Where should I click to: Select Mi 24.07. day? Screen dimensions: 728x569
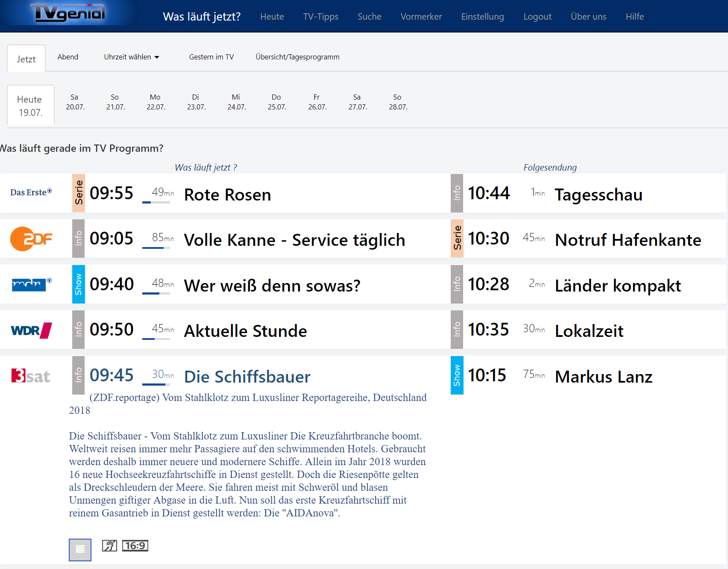237,102
